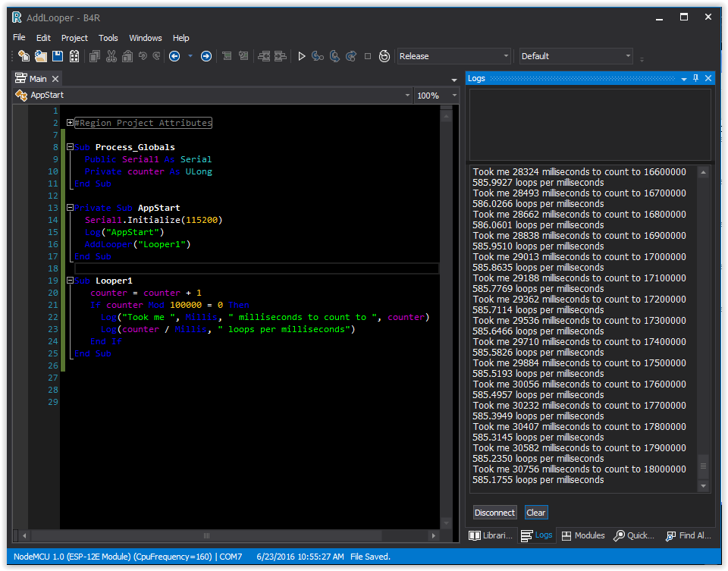Image resolution: width=728 pixels, height=571 pixels.
Task: Click the Redo arrow icon
Action: pyautogui.click(x=156, y=56)
